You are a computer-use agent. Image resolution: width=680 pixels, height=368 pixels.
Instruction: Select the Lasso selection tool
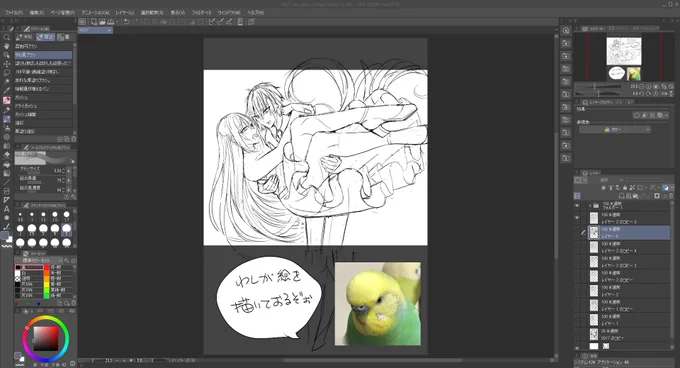[x=7, y=73]
